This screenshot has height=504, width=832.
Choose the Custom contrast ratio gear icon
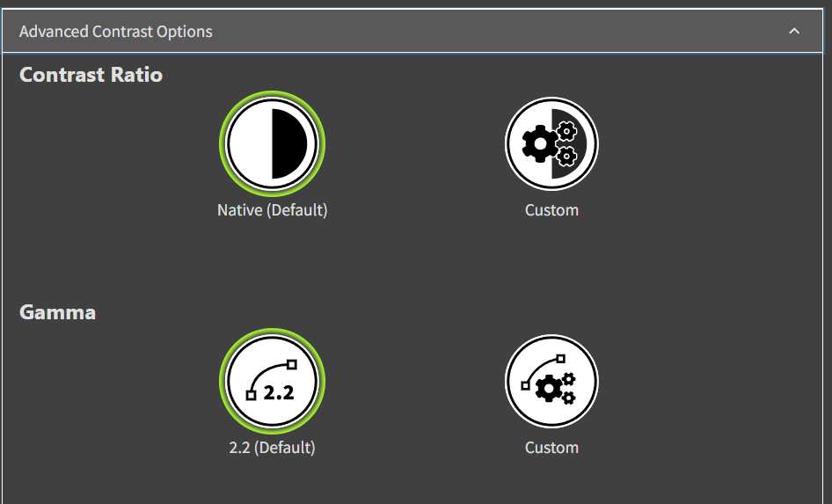551,144
